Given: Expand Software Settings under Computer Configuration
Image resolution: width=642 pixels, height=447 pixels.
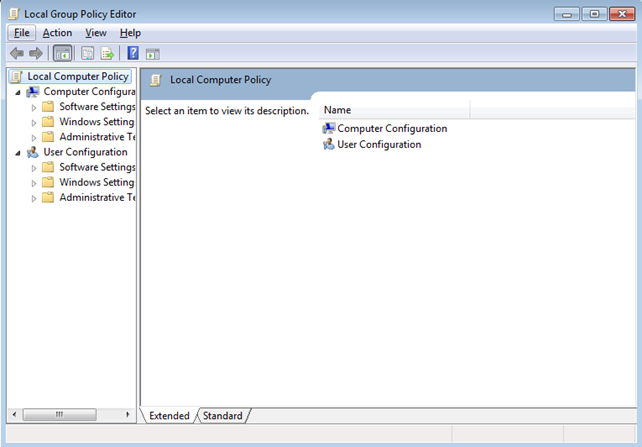Looking at the screenshot, I should pos(34,107).
